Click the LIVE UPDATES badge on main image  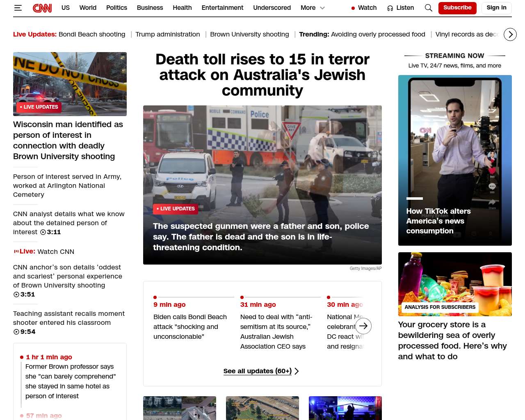point(176,209)
